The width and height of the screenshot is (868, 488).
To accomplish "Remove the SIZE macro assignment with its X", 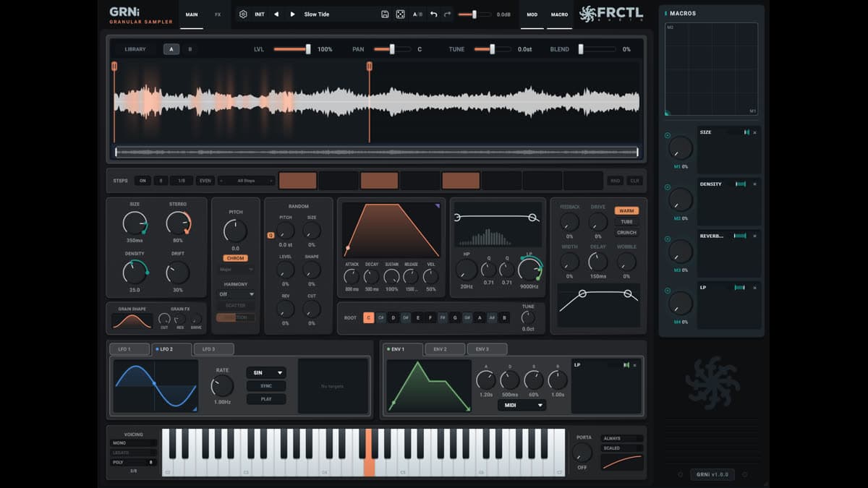I will [x=754, y=132].
